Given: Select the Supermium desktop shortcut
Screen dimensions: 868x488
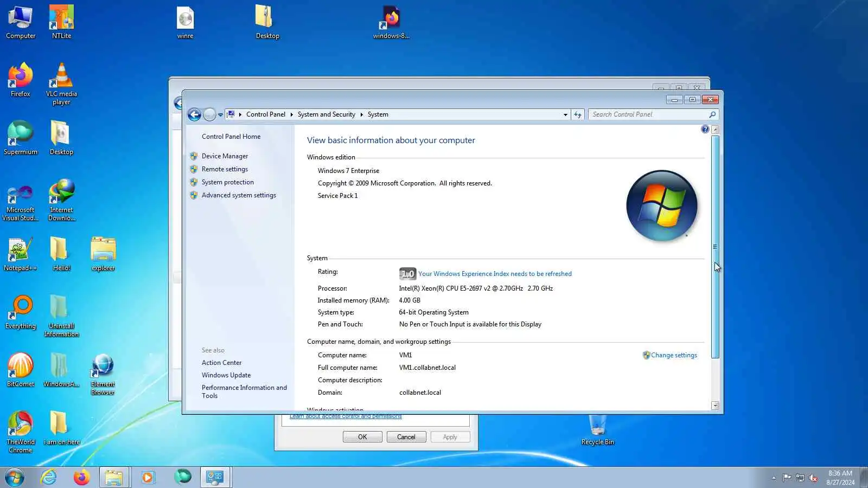Looking at the screenshot, I should (21, 138).
